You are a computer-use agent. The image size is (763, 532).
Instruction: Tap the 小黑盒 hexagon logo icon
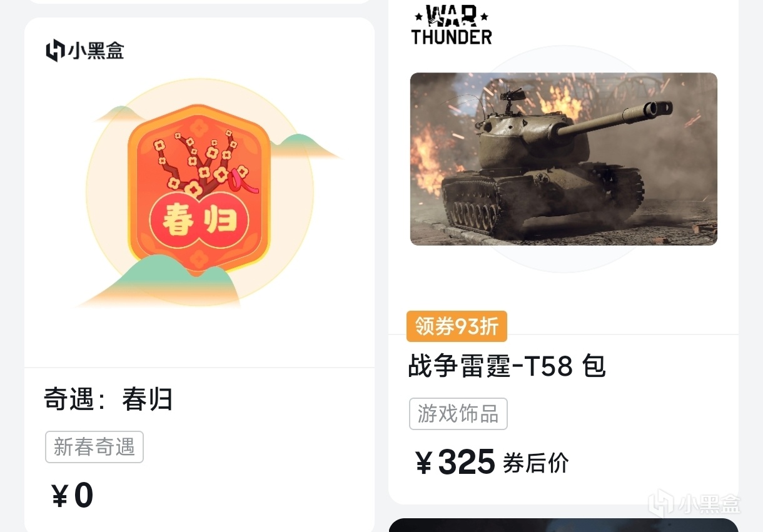coord(55,50)
